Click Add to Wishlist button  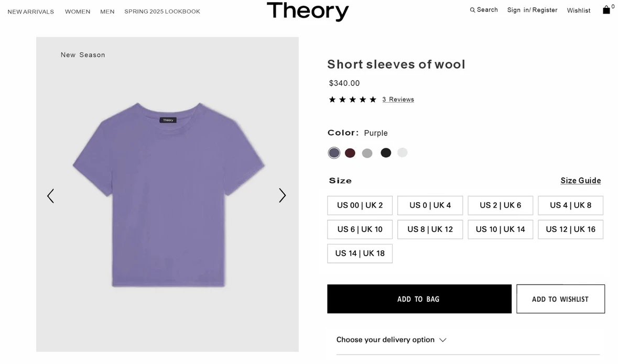point(560,299)
